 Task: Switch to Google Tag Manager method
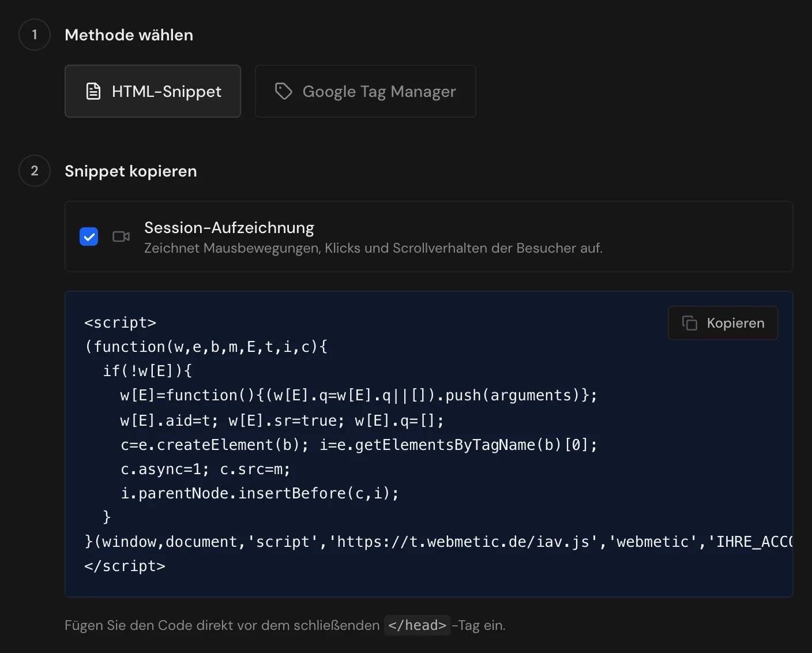365,91
